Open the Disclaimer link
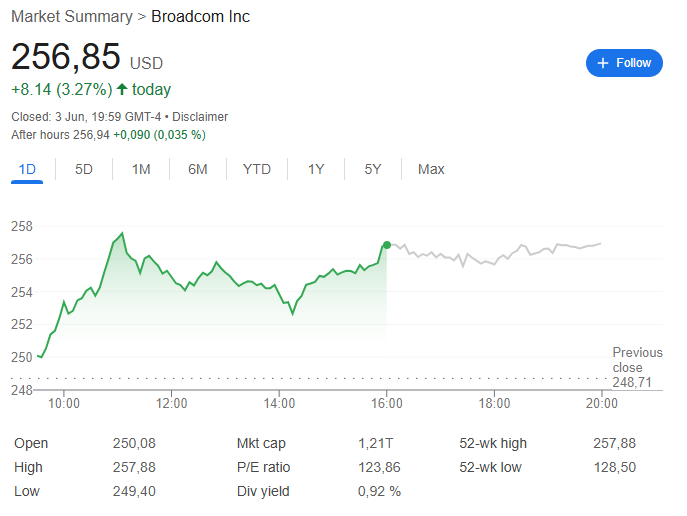The width and height of the screenshot is (687, 516). click(x=200, y=117)
